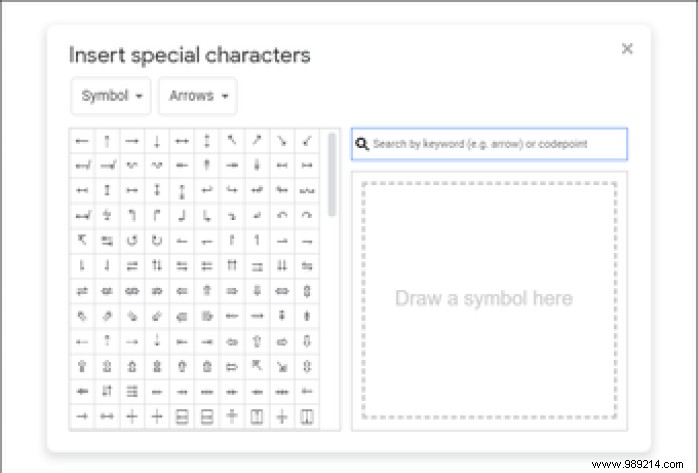Pick the leftwards arrow with hook ↩
698x473 pixels.
pos(207,190)
